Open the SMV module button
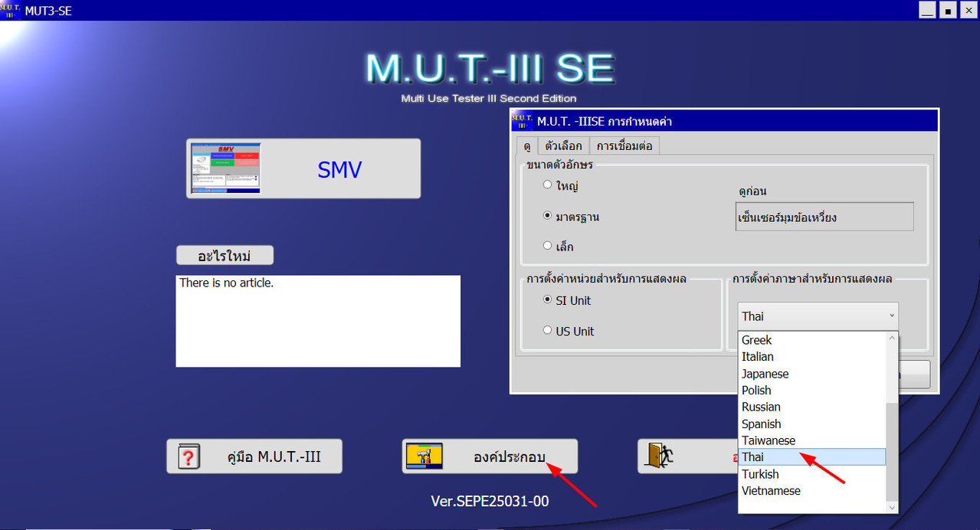980x530 pixels. pos(303,168)
